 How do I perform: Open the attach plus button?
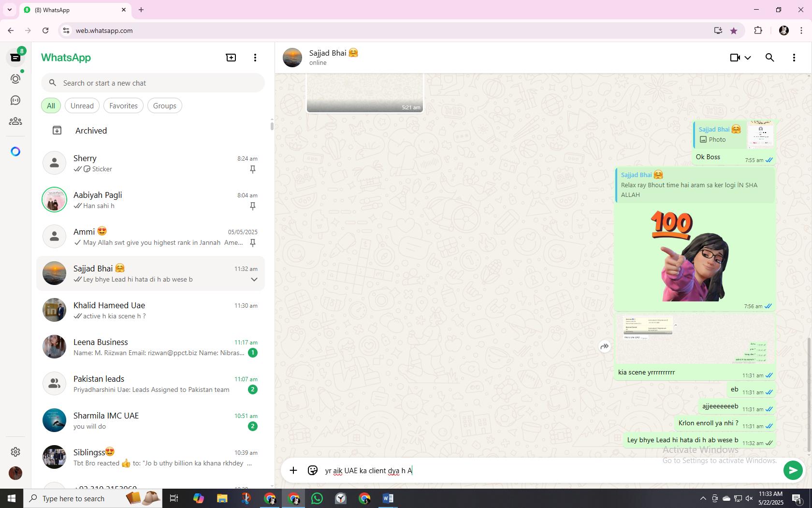(x=293, y=470)
